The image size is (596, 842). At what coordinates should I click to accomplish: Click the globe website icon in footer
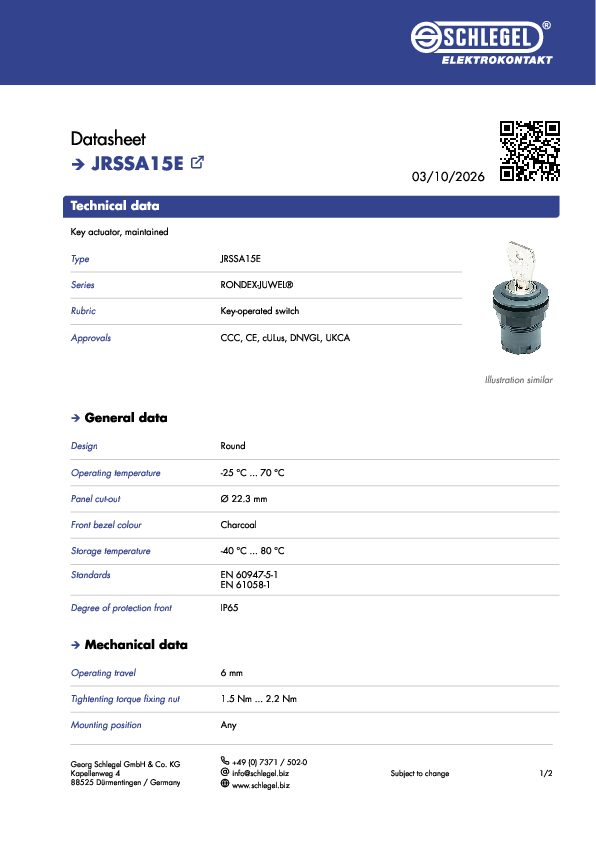pos(225,784)
